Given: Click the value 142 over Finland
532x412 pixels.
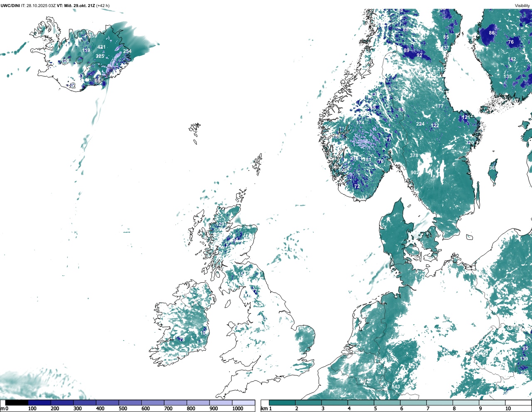Looking at the screenshot, I should [x=512, y=59].
